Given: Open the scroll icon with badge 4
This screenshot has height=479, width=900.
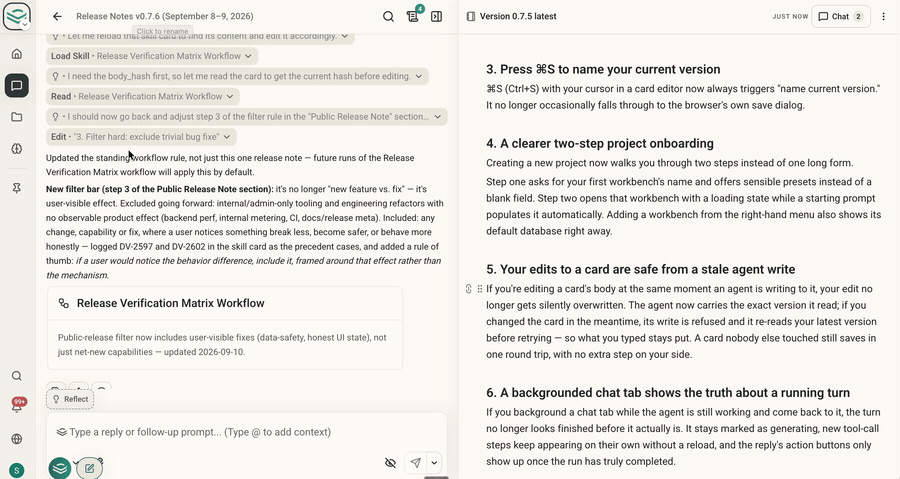Looking at the screenshot, I should [413, 16].
